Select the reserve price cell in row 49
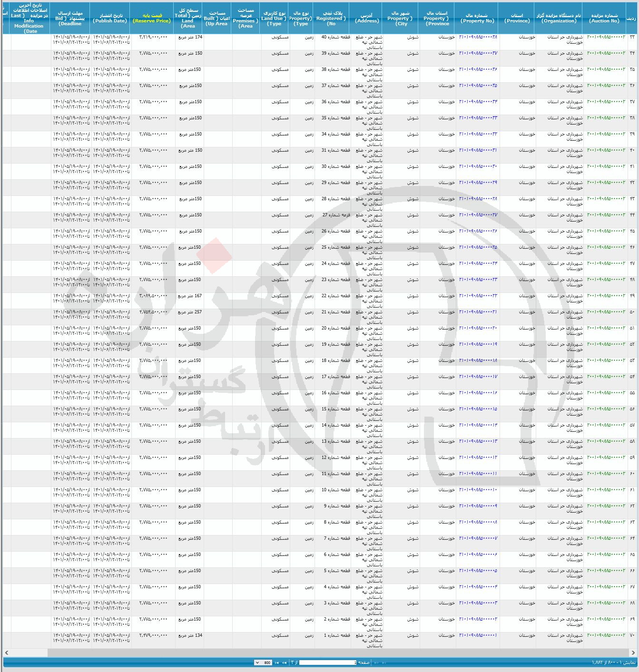Viewport: 639px width, 672px height. [x=153, y=301]
